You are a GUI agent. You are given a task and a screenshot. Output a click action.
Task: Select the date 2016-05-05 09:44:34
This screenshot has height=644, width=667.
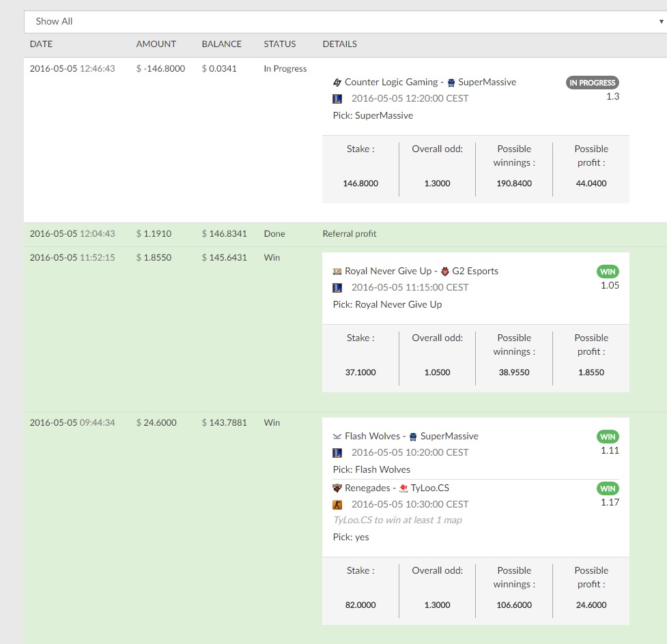pyautogui.click(x=72, y=423)
